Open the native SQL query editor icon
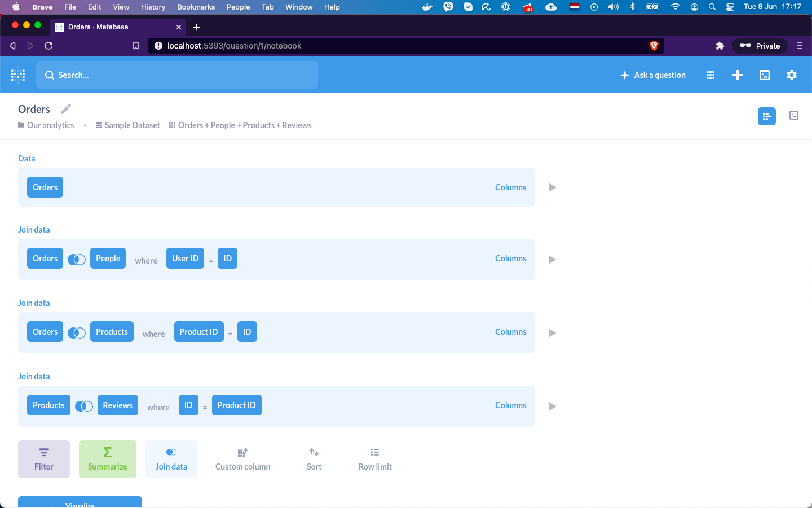This screenshot has width=812, height=508. [x=765, y=75]
